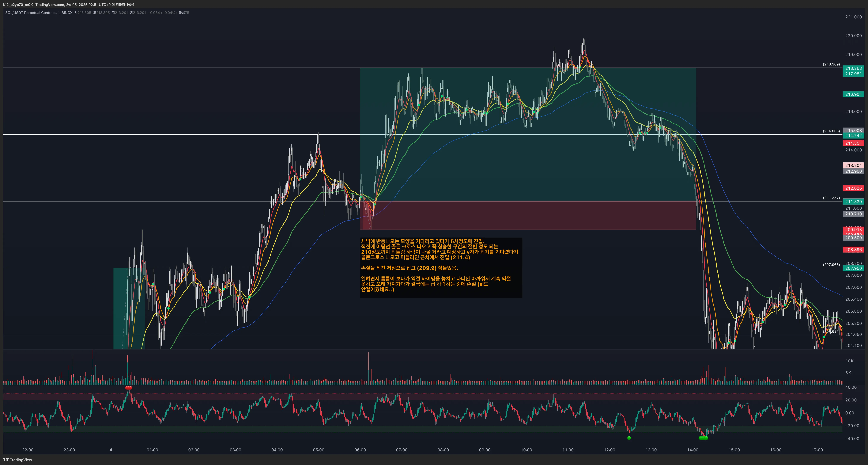Click the 40.00 oscillator scale label

tap(851, 387)
